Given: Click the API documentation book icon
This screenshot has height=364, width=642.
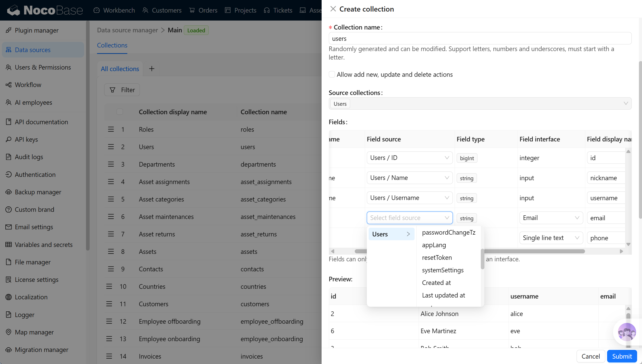Looking at the screenshot, I should coord(8,122).
